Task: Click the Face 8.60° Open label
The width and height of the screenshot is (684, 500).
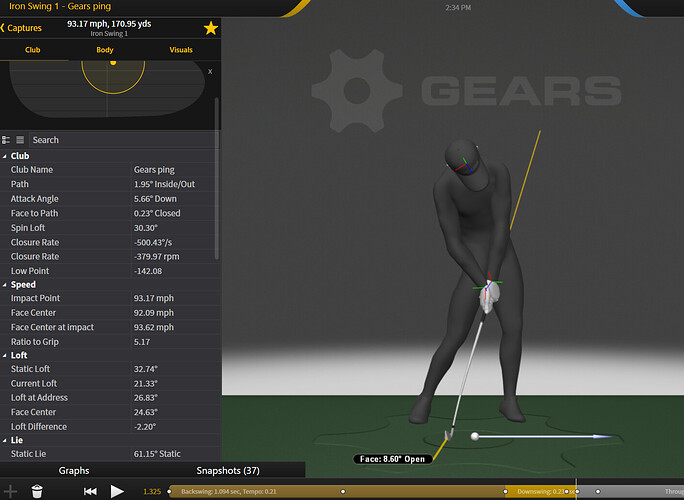Action: click(392, 459)
